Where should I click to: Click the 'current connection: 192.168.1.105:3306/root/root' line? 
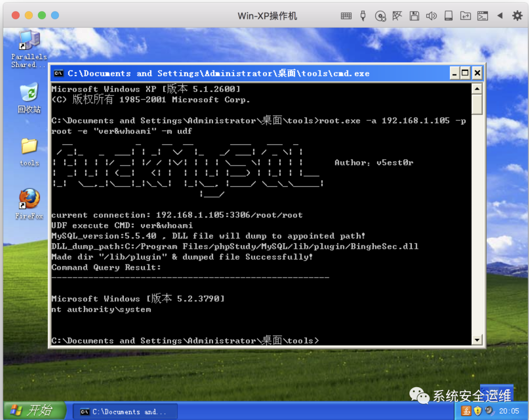pos(177,215)
